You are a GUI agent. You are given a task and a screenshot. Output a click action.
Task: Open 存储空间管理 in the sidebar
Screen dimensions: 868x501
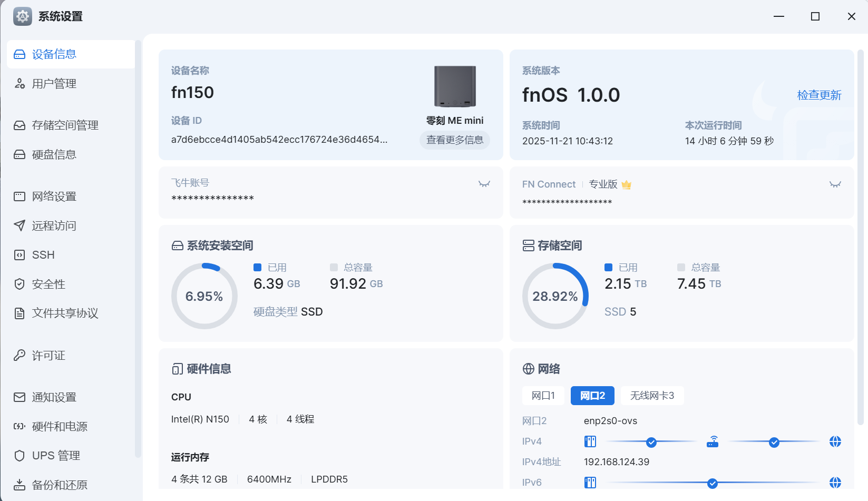click(x=71, y=125)
